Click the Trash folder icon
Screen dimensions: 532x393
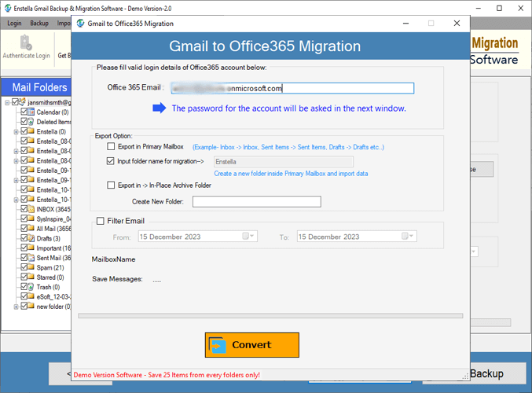31,287
